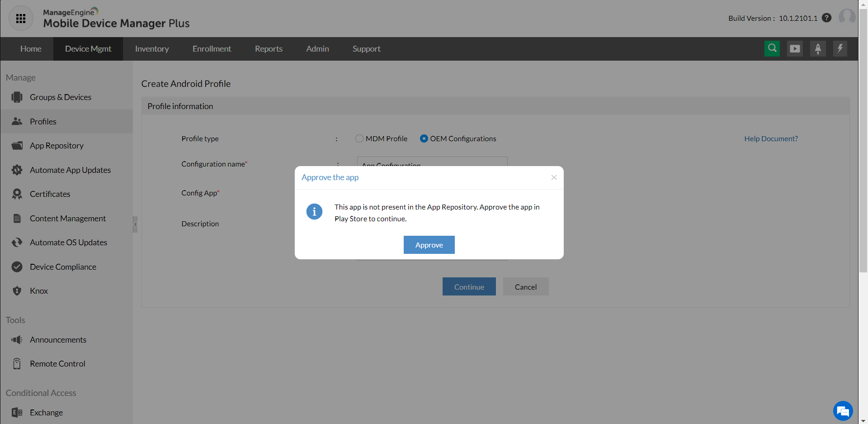Open the video tutorials icon

pyautogui.click(x=795, y=48)
